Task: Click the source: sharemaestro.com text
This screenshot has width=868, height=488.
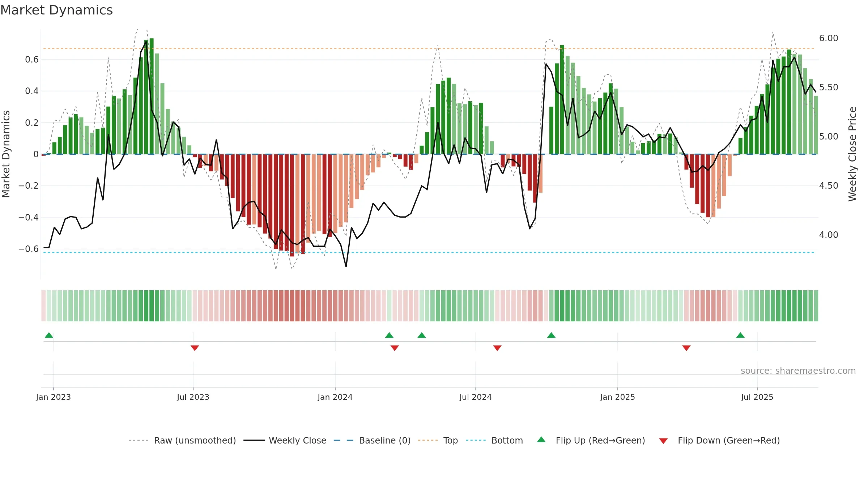Action: [798, 371]
